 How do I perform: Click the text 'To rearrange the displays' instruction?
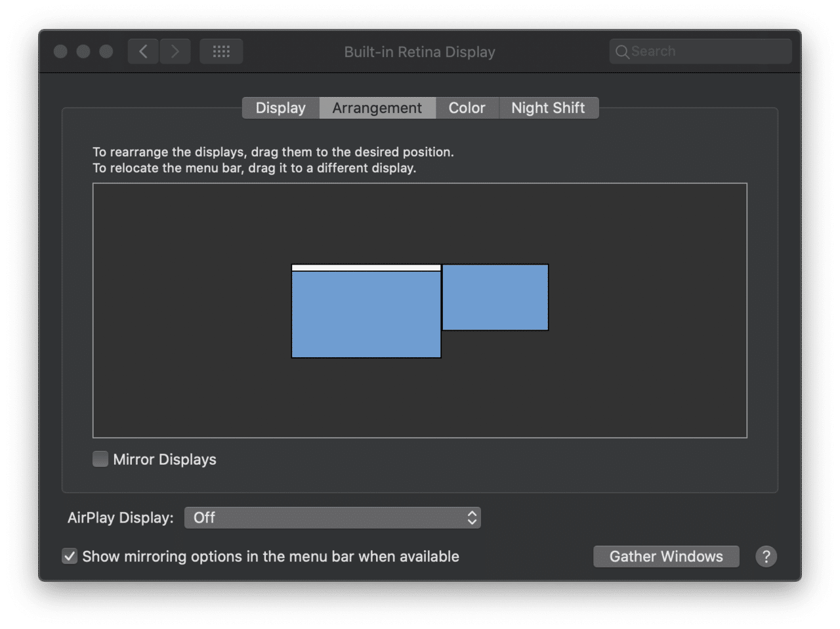pyautogui.click(x=273, y=152)
